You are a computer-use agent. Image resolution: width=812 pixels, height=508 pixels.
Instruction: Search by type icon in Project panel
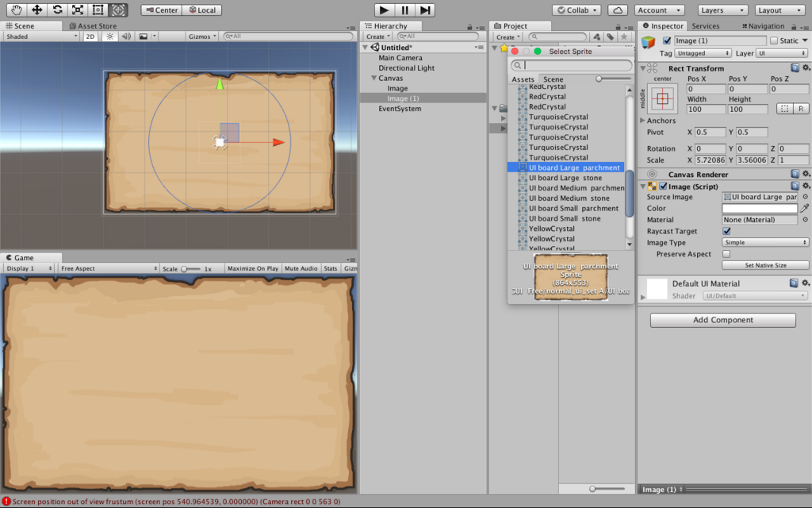597,37
